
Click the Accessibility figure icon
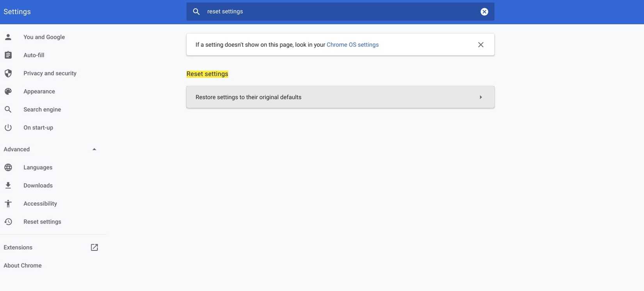(x=8, y=204)
